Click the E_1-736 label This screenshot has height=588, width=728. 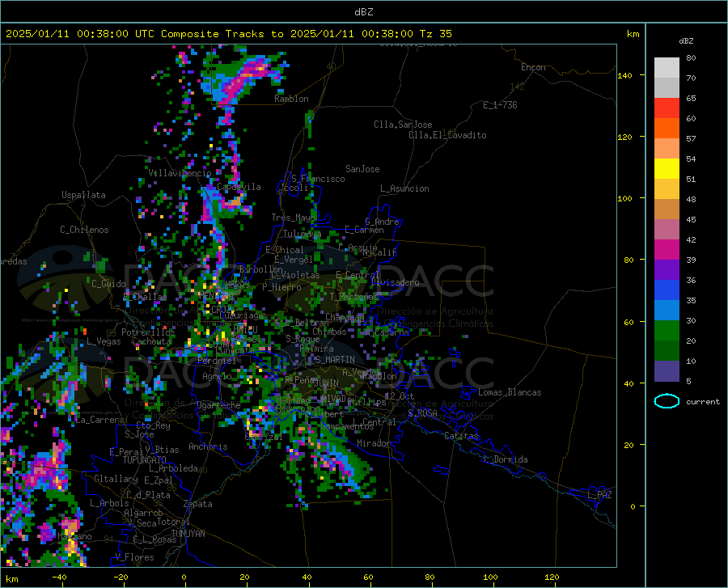coord(500,105)
